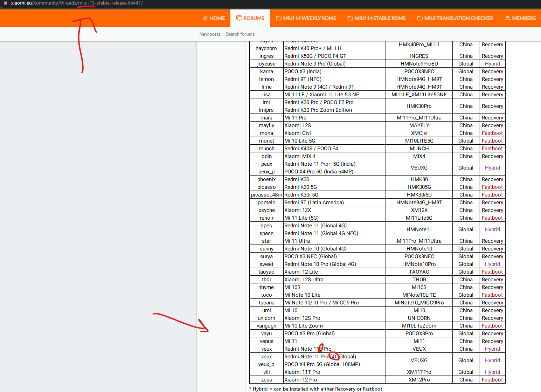Click 'Recovery' in the Mi 10S row
The height and width of the screenshot is (392, 541).
point(492,287)
